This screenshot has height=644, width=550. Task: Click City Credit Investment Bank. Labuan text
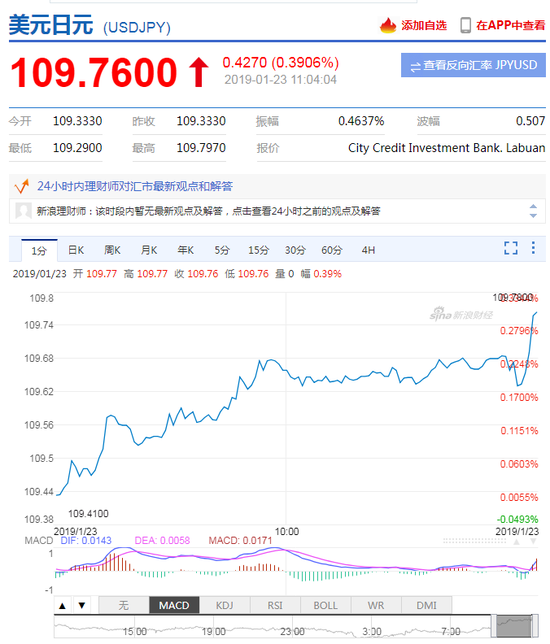coord(446,147)
